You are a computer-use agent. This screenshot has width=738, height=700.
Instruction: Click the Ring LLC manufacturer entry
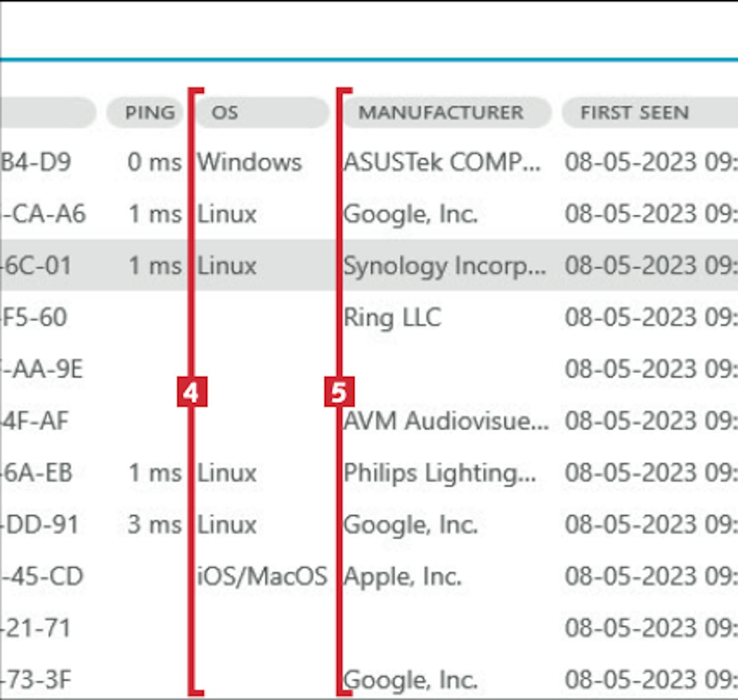pyautogui.click(x=392, y=318)
